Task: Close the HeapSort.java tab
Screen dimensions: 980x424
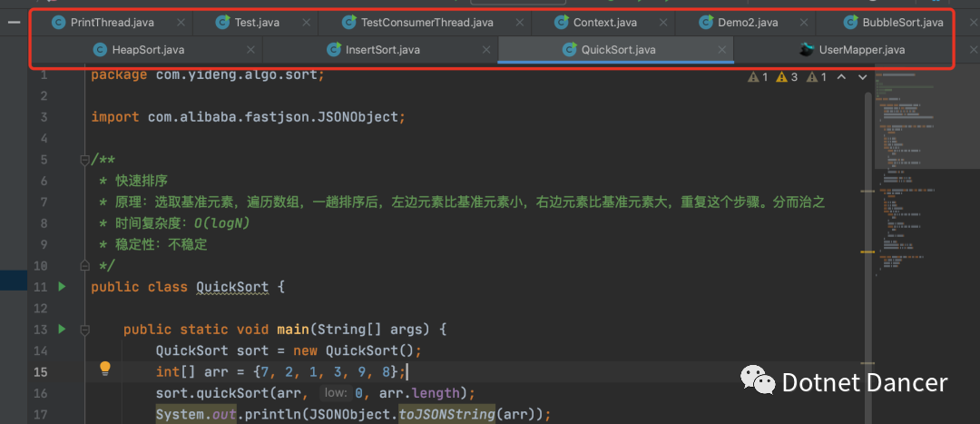Action: [x=250, y=49]
